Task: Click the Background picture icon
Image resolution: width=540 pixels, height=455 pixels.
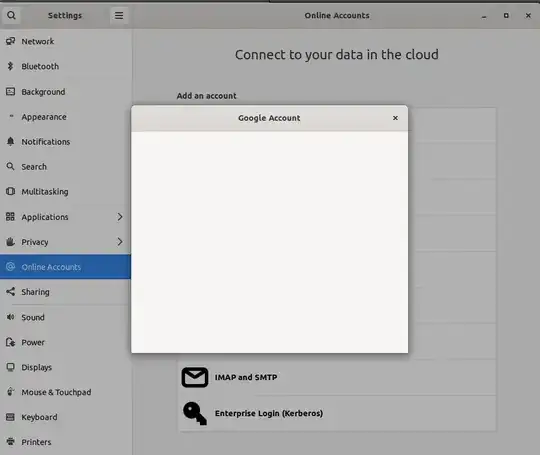Action: 10,92
